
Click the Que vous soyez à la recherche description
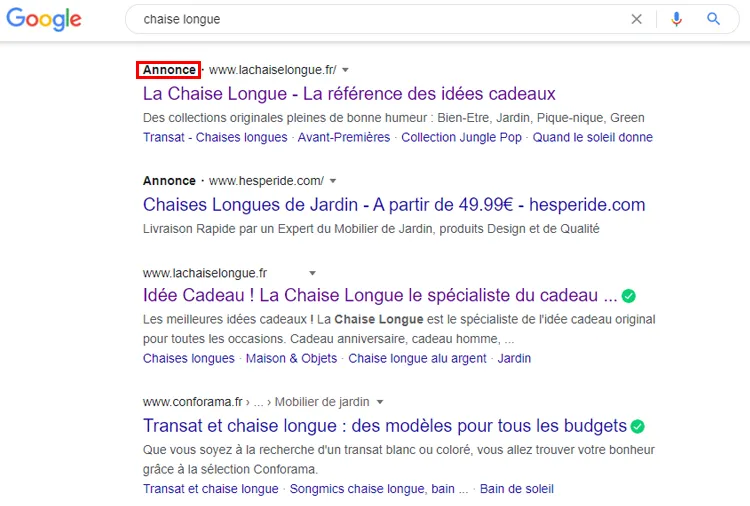pyautogui.click(x=399, y=460)
